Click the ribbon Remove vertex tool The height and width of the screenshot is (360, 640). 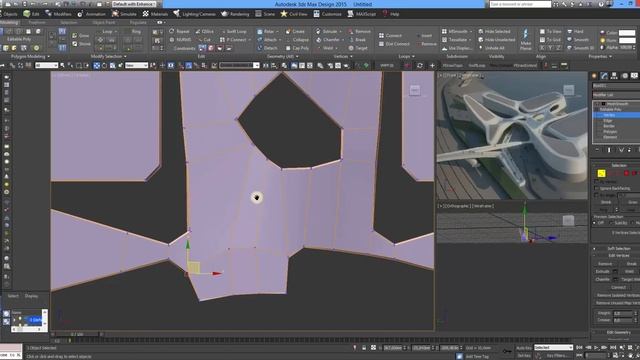pos(359,31)
